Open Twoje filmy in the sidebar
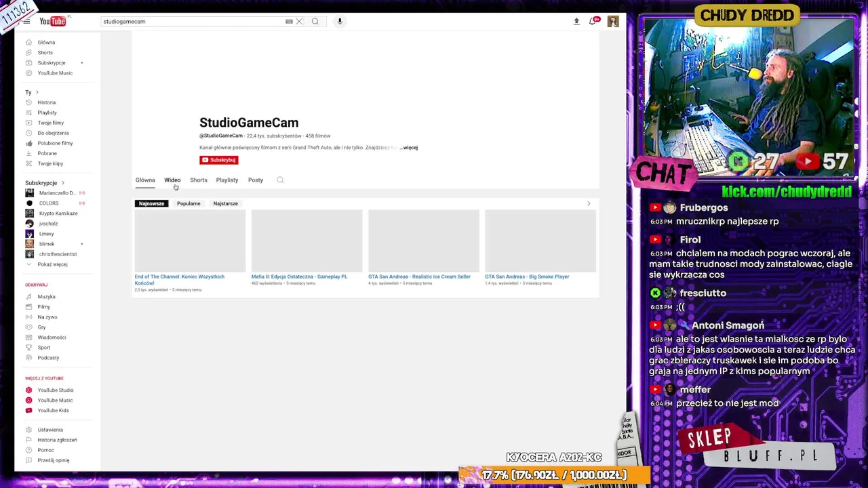Image resolution: width=868 pixels, height=488 pixels. (x=51, y=123)
